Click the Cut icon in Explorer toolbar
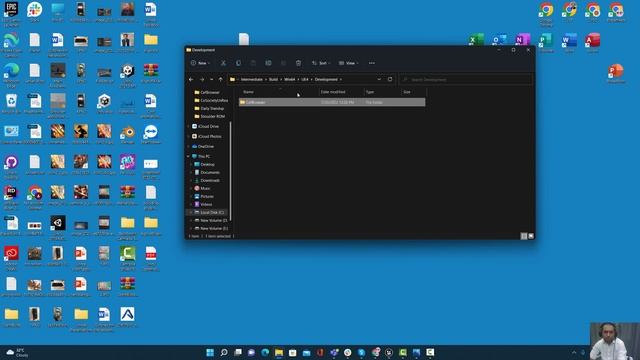 click(223, 63)
